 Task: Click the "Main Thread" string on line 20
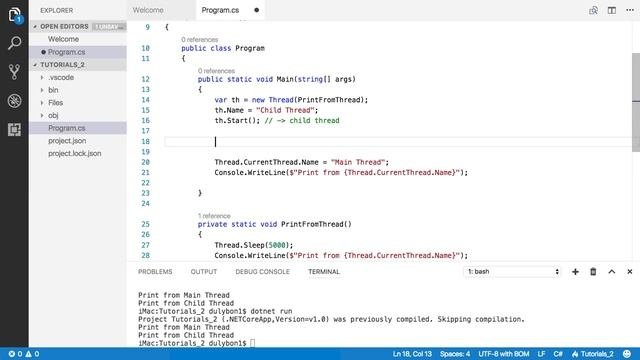358,162
